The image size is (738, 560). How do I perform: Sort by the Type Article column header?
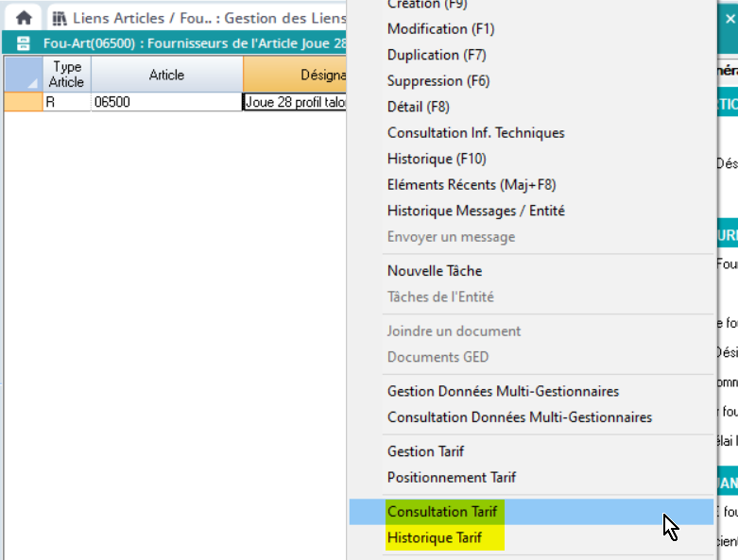click(66, 75)
